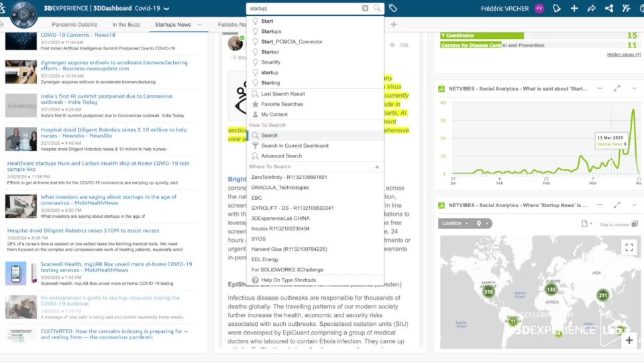Collapse the Where To Search section
This screenshot has height=362, width=644.
pos(376,167)
